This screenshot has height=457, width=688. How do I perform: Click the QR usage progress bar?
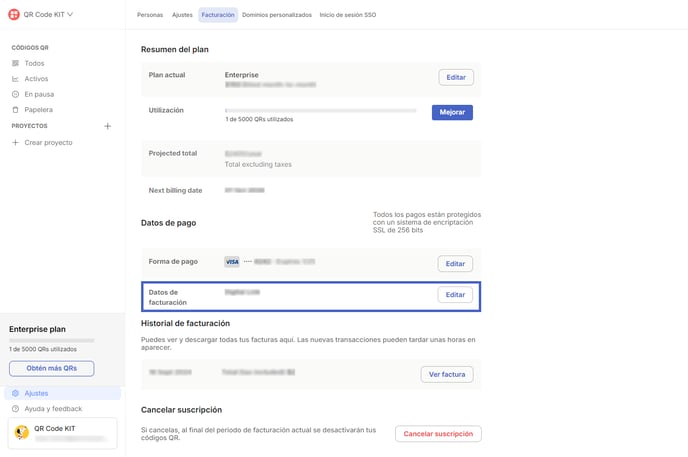pos(320,110)
